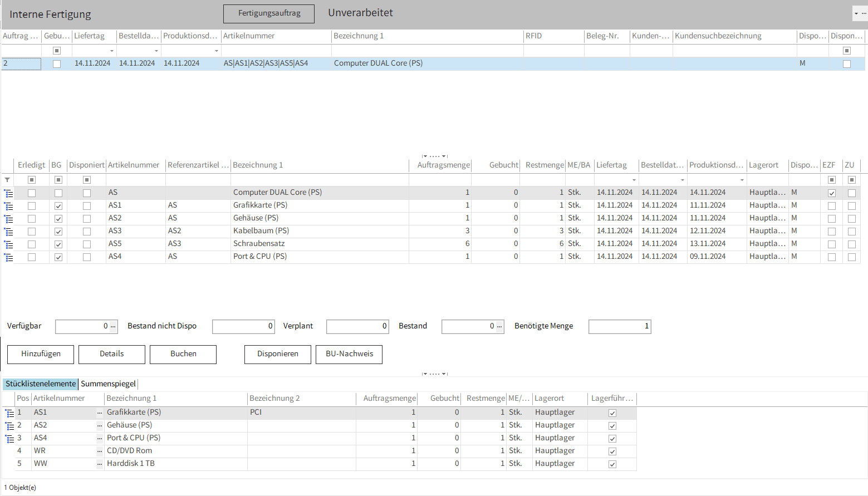Open the options dropdown arrow at top right

856,13
